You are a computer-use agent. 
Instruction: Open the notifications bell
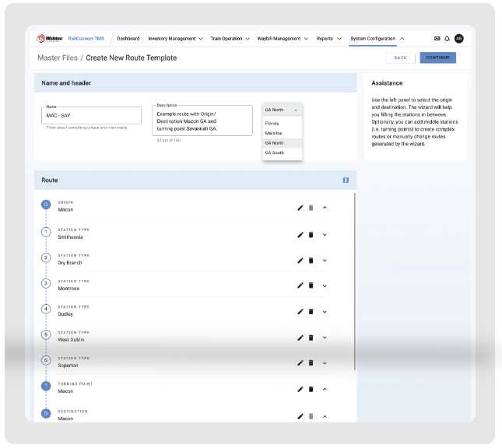point(448,38)
